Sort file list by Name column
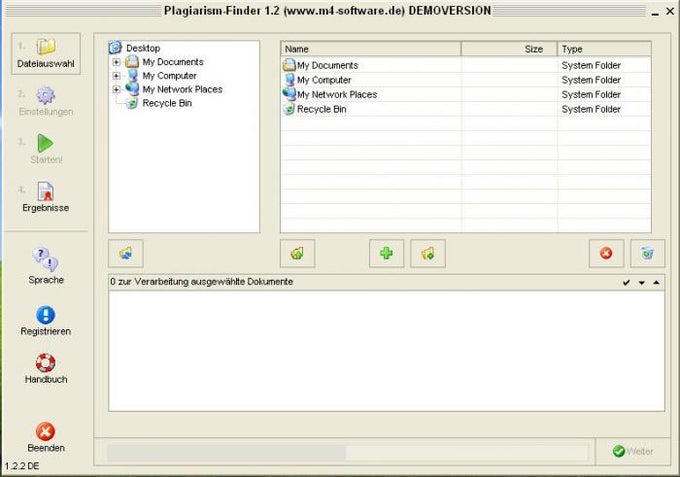This screenshot has width=680, height=477. pos(371,49)
